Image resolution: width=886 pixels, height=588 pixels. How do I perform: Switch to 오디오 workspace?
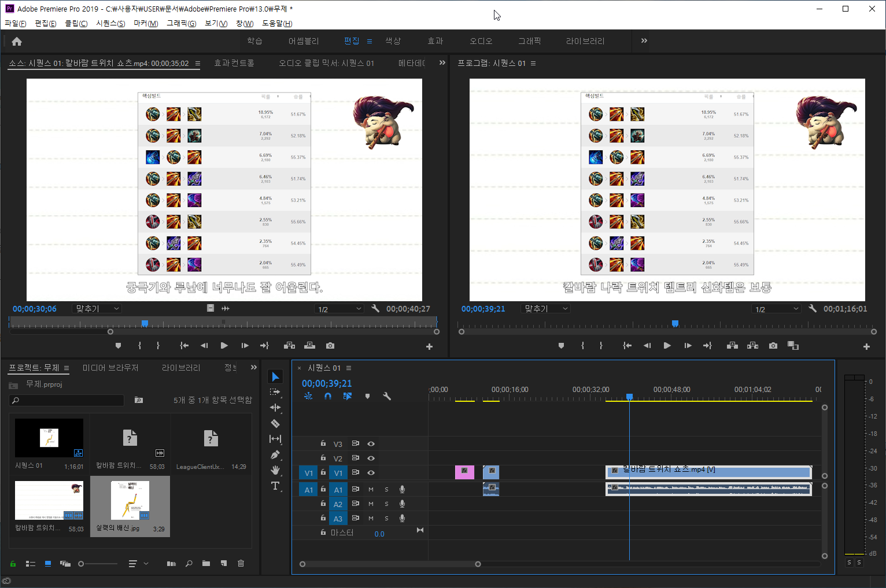(x=481, y=41)
